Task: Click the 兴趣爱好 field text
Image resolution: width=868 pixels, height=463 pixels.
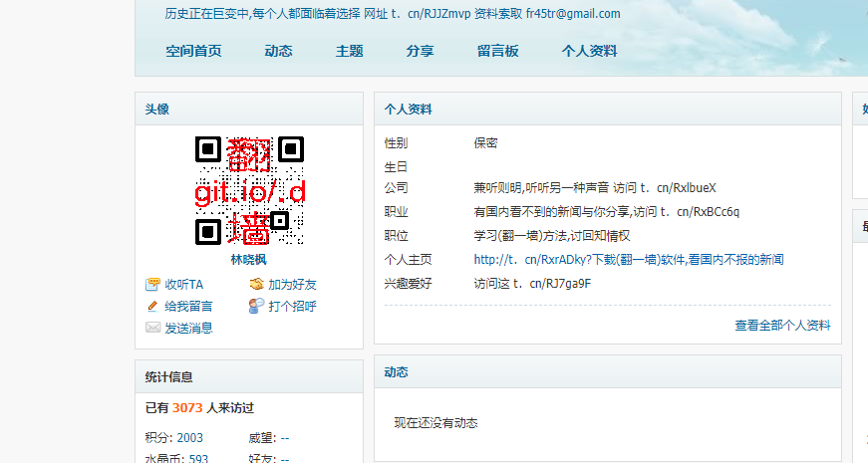Action: (532, 283)
